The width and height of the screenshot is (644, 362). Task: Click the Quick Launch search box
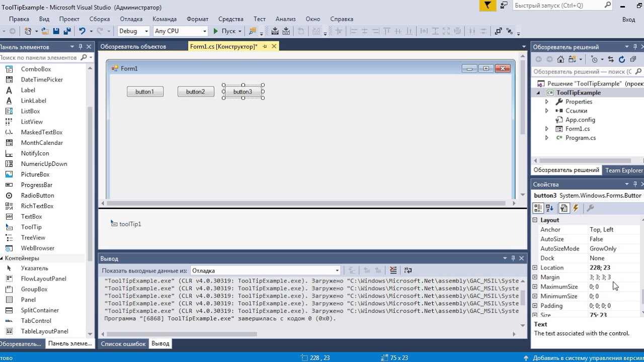click(557, 6)
